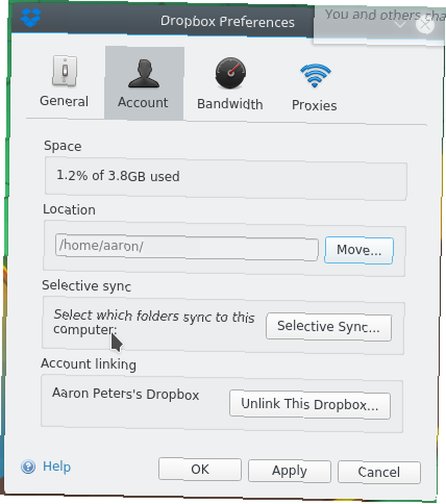Close the Dropbox Preferences window
The height and width of the screenshot is (504, 446).
(x=425, y=25)
